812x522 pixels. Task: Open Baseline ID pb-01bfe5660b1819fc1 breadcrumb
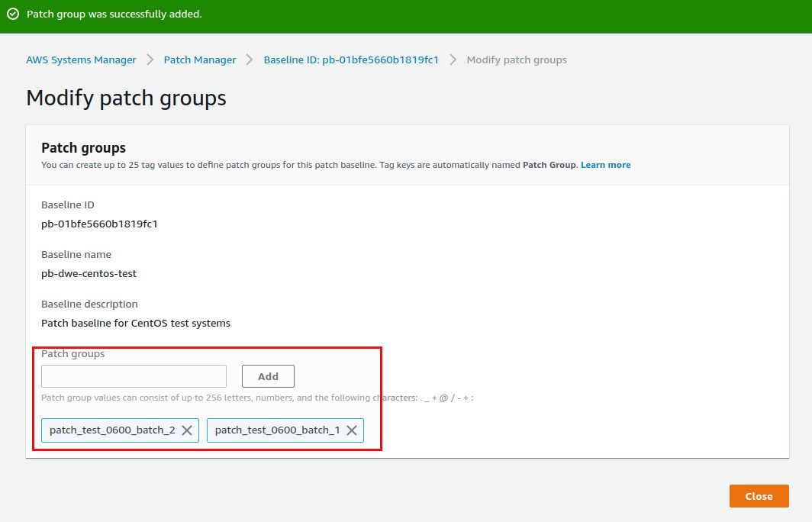[x=351, y=60]
